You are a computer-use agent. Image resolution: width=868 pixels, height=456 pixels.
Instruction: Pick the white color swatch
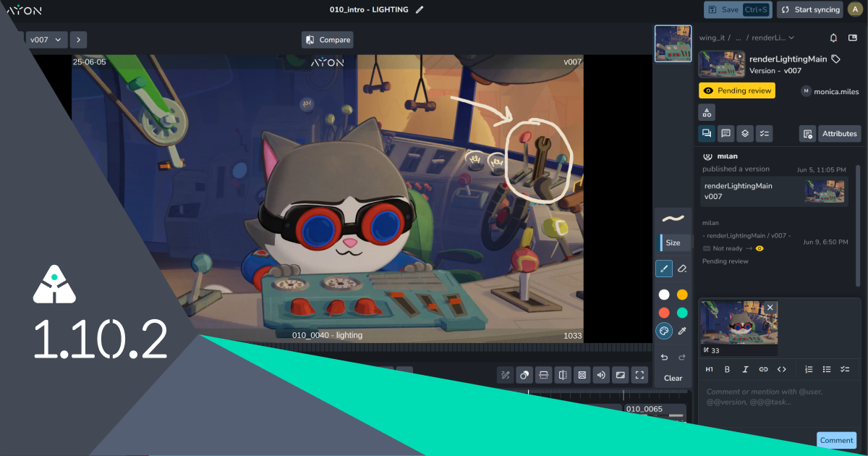[x=663, y=295]
